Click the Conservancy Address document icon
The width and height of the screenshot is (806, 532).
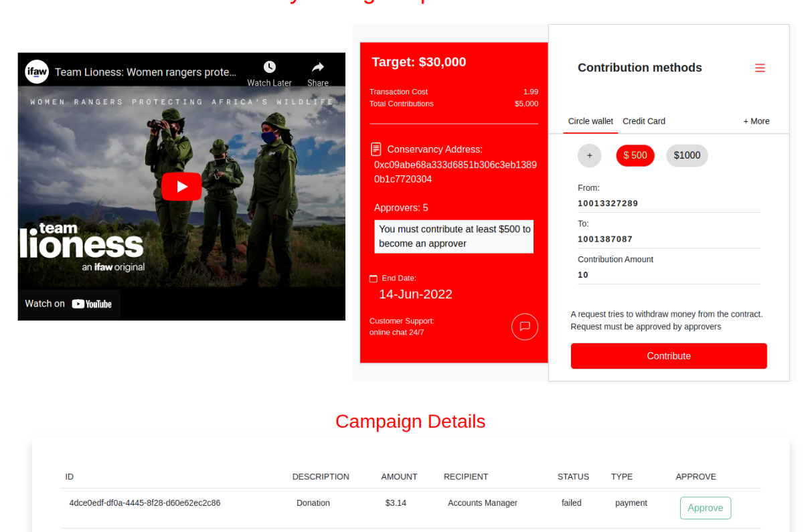point(376,149)
